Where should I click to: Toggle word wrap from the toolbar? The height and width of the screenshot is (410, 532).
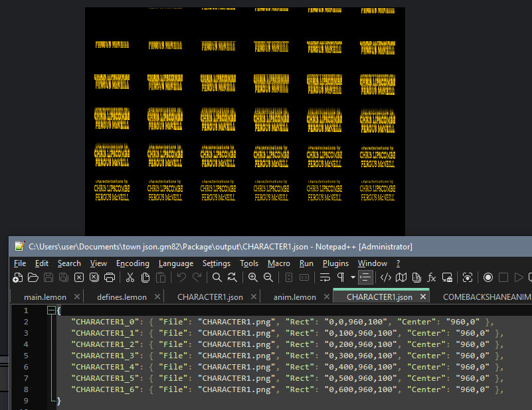(x=323, y=277)
